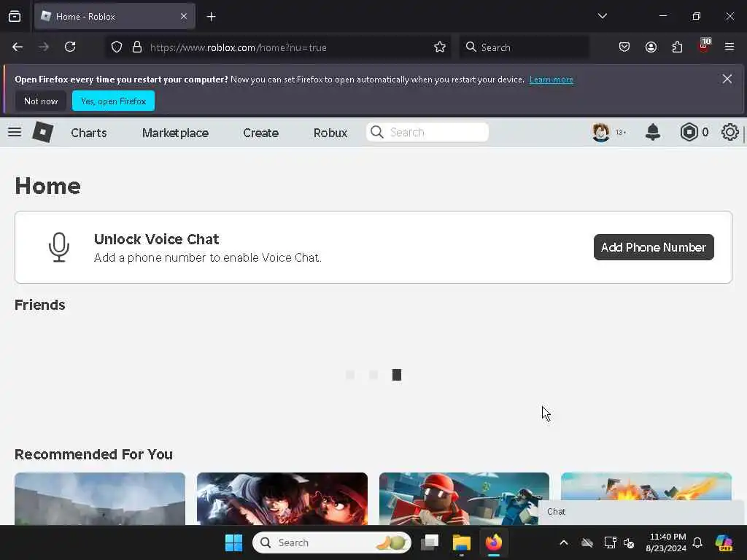Click the OneDrive cloud tray icon

[587, 542]
